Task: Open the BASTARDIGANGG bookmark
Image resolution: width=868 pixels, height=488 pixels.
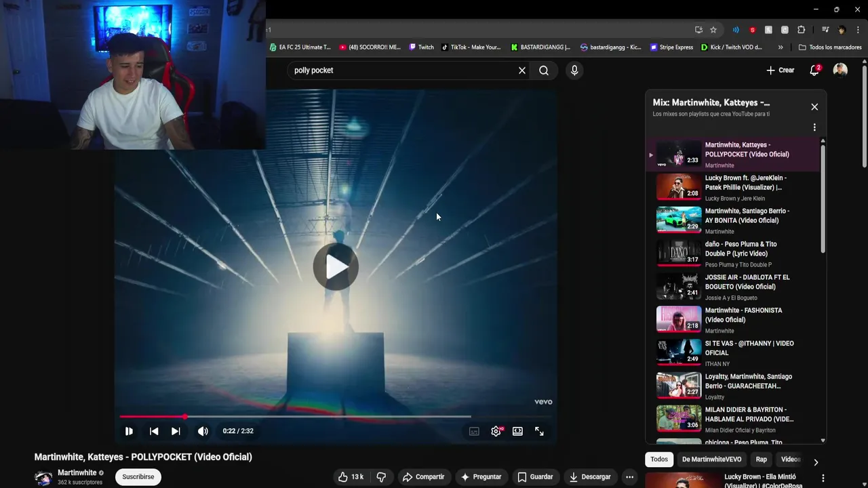Action: pyautogui.click(x=540, y=47)
